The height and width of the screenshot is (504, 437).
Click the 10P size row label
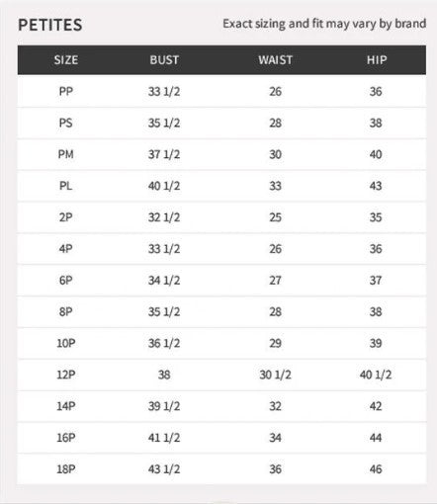pos(66,343)
